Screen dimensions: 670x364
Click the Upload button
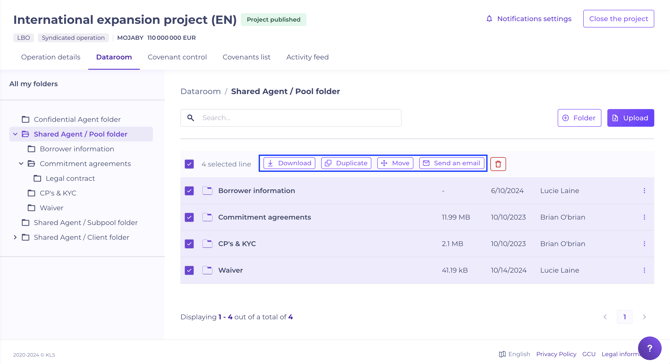pos(630,118)
